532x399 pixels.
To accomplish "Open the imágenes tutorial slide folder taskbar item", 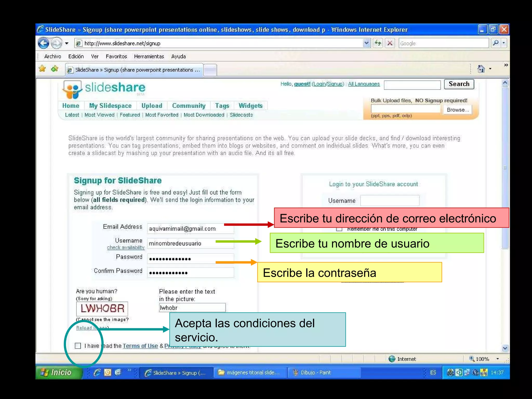I will click(x=250, y=373).
